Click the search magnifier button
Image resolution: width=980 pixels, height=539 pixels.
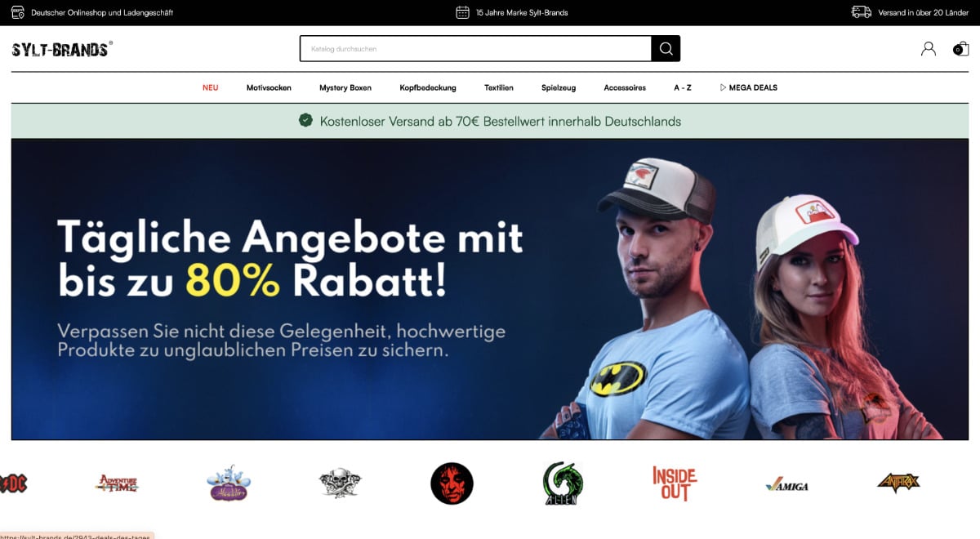(666, 49)
